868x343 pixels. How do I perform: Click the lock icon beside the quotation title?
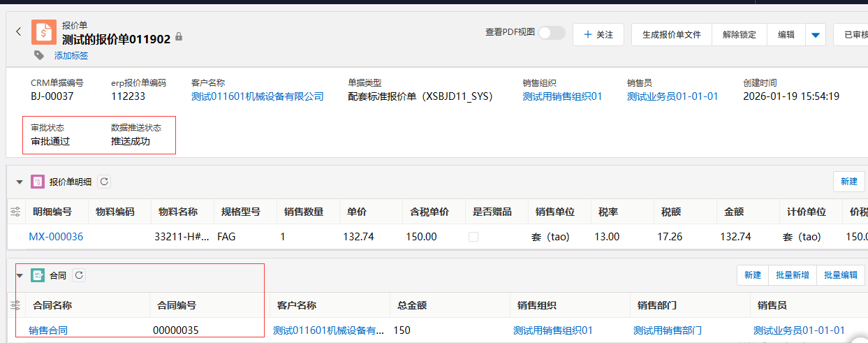coord(179,36)
